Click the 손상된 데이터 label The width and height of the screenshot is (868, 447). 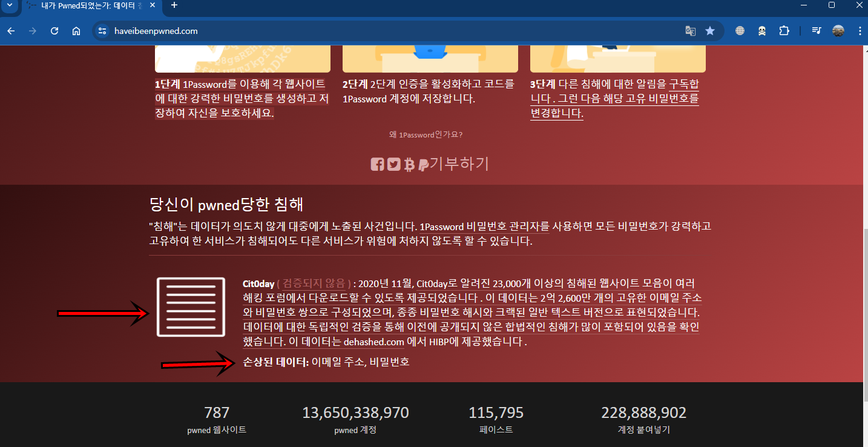(275, 362)
